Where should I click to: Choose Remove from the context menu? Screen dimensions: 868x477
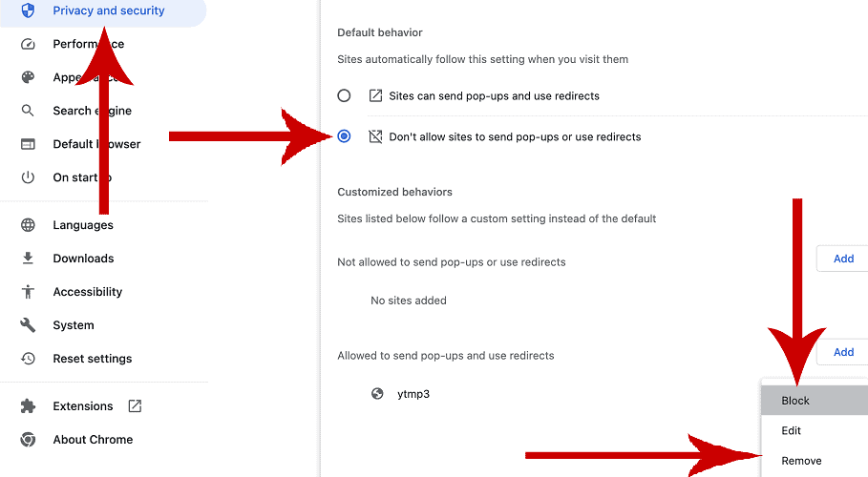(801, 461)
